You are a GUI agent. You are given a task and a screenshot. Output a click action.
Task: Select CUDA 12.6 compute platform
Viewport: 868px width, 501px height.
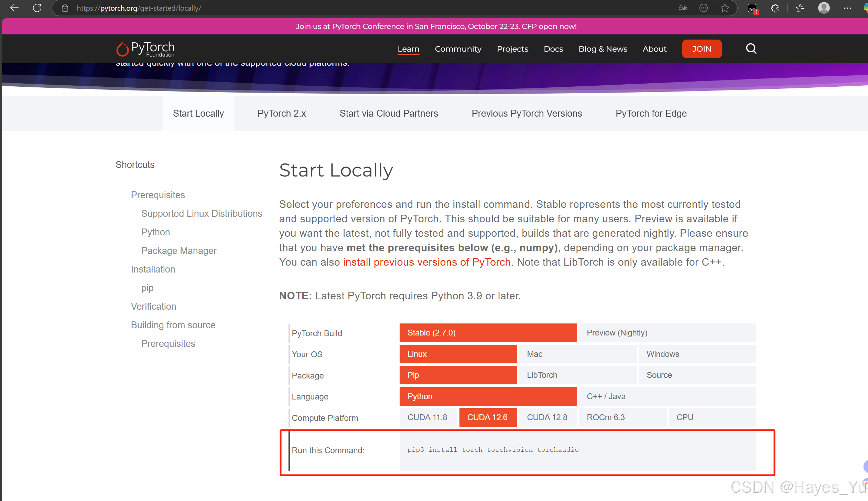[488, 417]
